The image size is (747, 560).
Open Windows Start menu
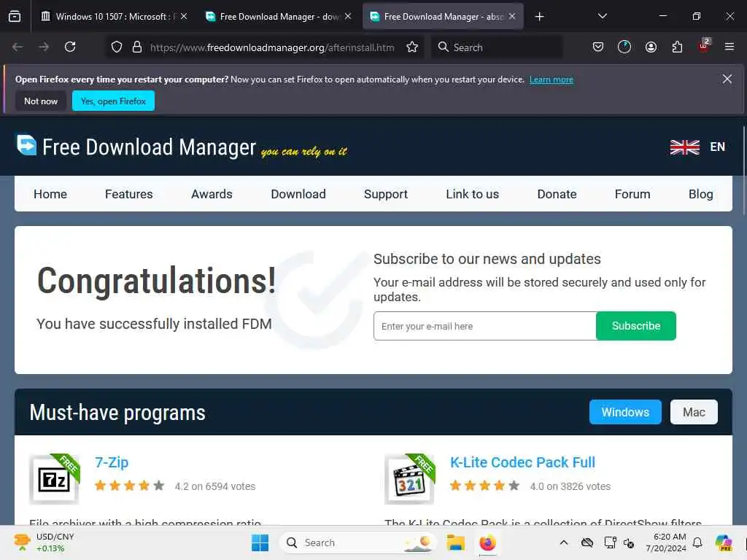260,542
